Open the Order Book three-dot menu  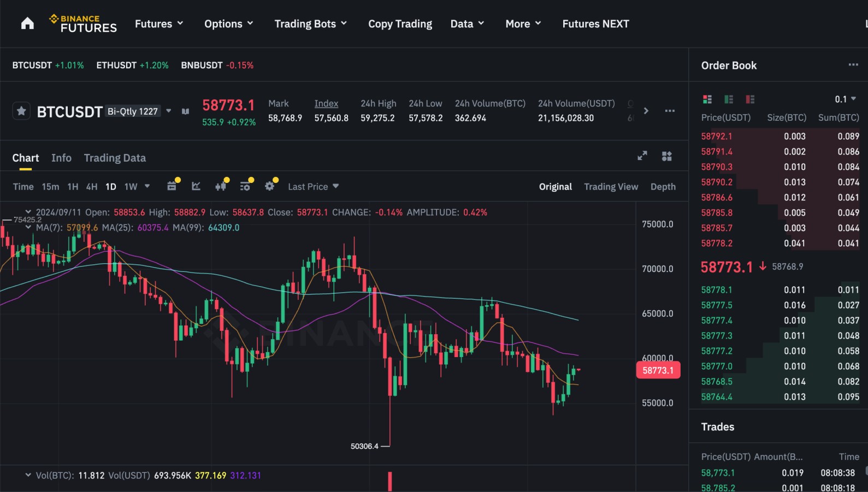tap(853, 65)
